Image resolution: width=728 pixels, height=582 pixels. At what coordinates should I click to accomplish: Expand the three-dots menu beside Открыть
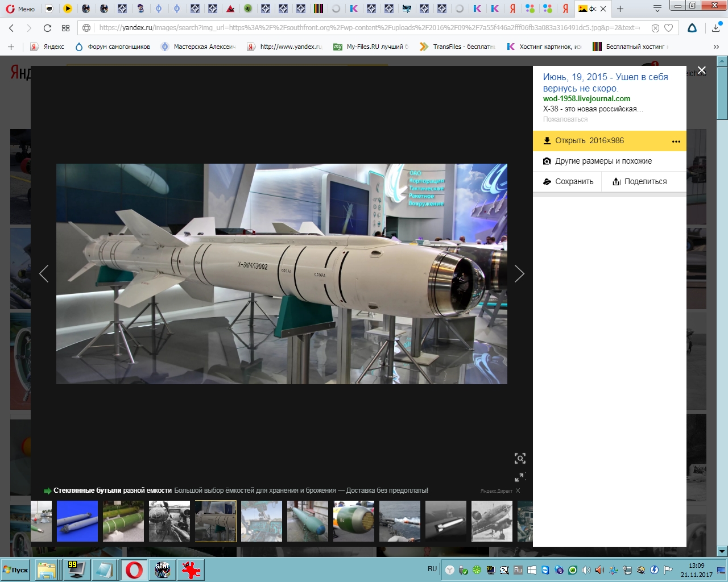(x=676, y=142)
